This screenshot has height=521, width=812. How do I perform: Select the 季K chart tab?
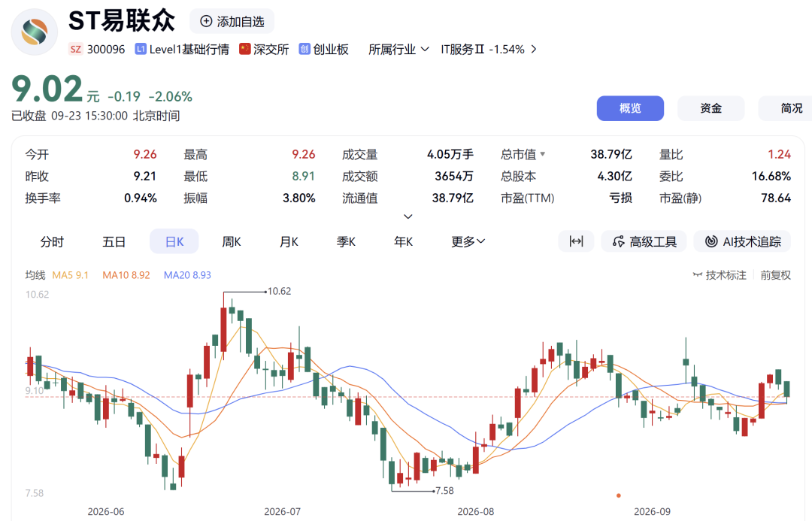pos(346,241)
